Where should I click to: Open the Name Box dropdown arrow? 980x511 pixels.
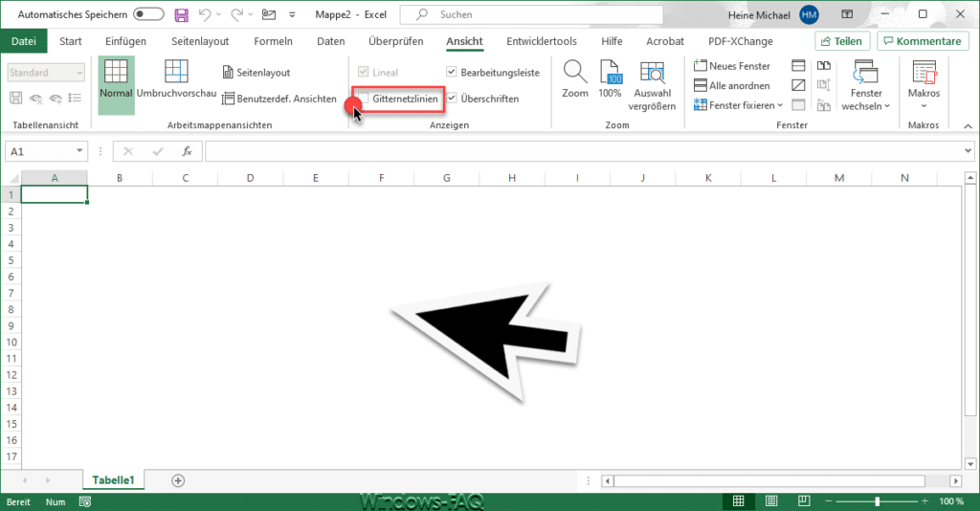pyautogui.click(x=79, y=151)
